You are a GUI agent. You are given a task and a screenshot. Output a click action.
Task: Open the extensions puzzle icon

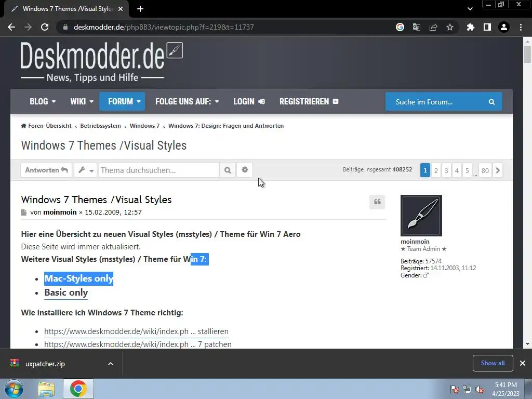tap(471, 27)
